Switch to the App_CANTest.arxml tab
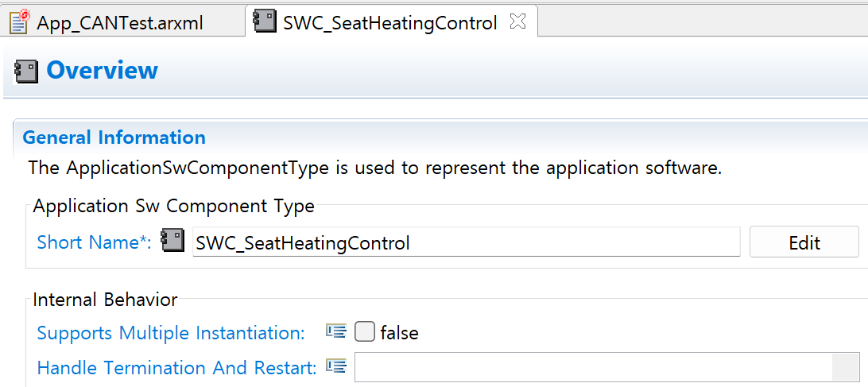Image resolution: width=868 pixels, height=387 pixels. [x=120, y=23]
